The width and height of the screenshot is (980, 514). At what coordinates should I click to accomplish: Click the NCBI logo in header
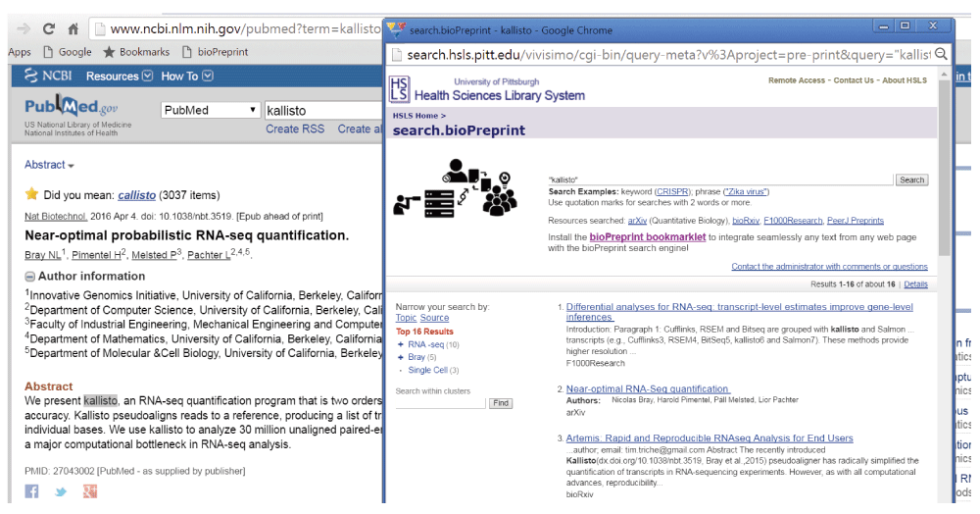(47, 76)
